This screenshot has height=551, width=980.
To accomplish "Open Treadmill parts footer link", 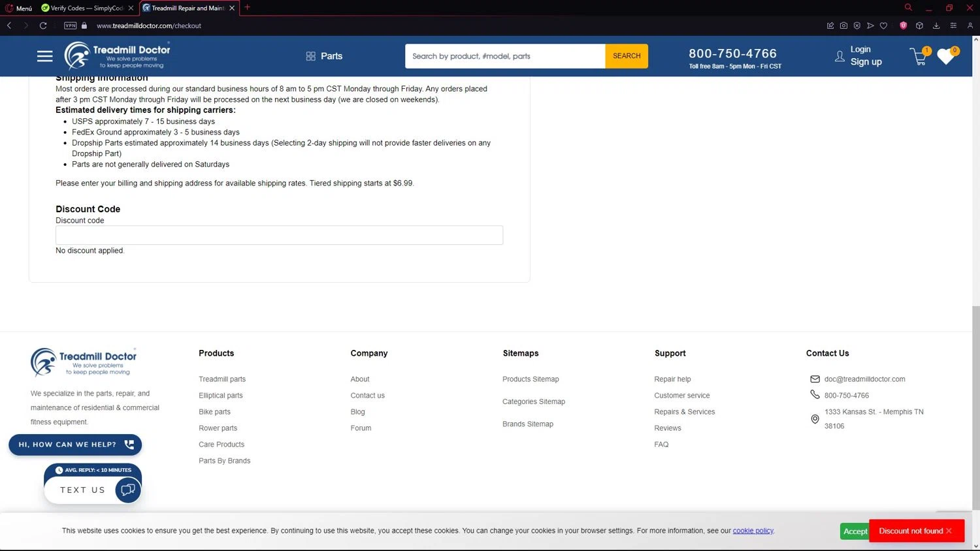I will (222, 379).
